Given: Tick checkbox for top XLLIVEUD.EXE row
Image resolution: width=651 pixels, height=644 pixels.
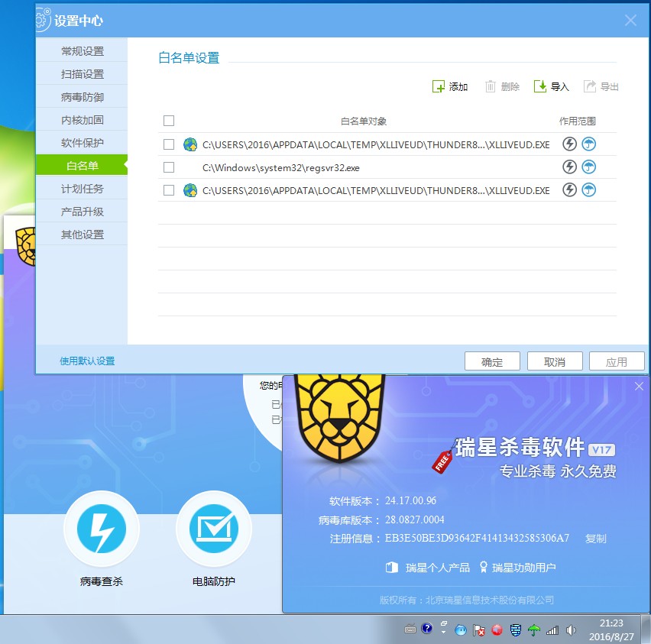Looking at the screenshot, I should click(169, 144).
